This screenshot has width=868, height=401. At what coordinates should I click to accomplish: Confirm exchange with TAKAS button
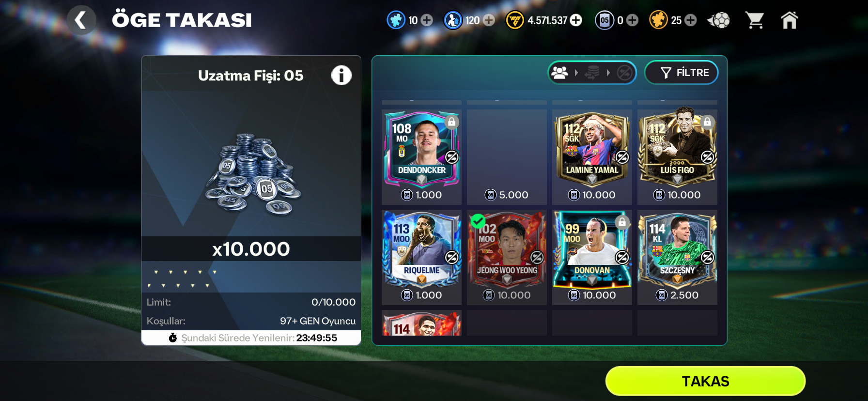click(705, 381)
